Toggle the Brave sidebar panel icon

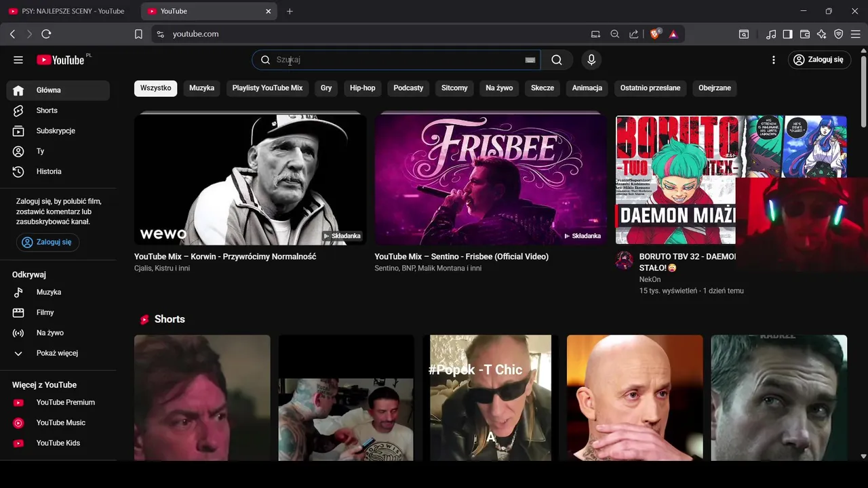(788, 34)
